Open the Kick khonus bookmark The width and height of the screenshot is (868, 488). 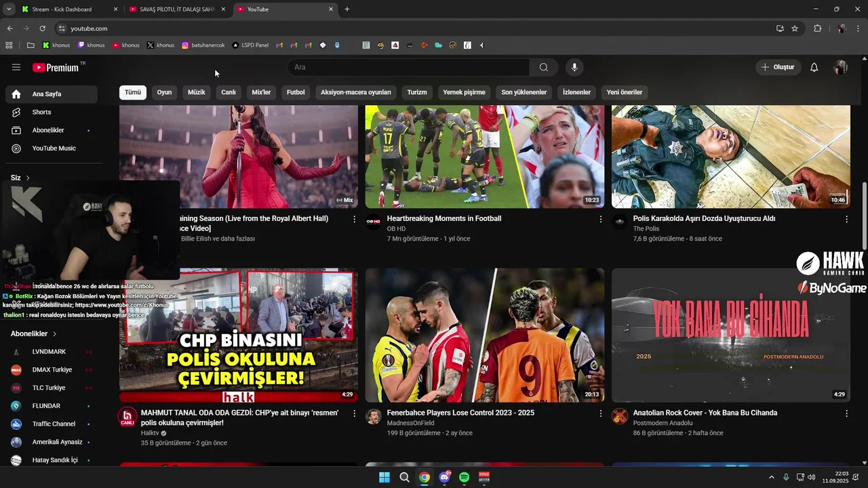click(56, 45)
